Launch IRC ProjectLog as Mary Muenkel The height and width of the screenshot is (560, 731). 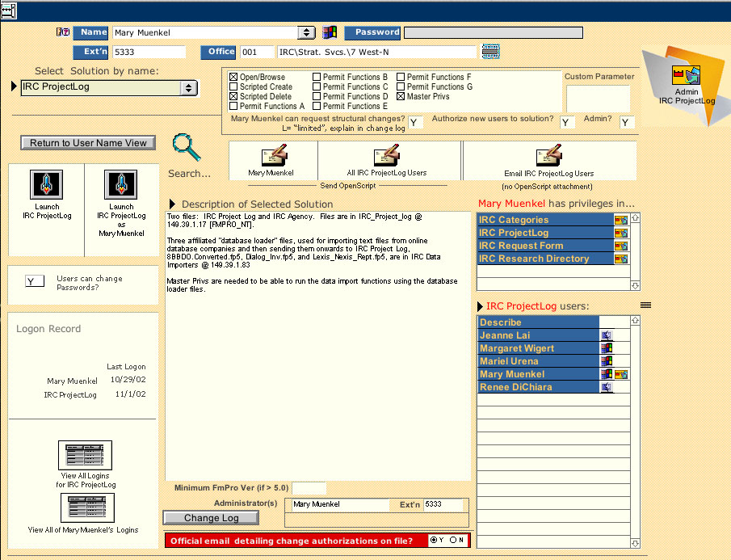point(121,185)
